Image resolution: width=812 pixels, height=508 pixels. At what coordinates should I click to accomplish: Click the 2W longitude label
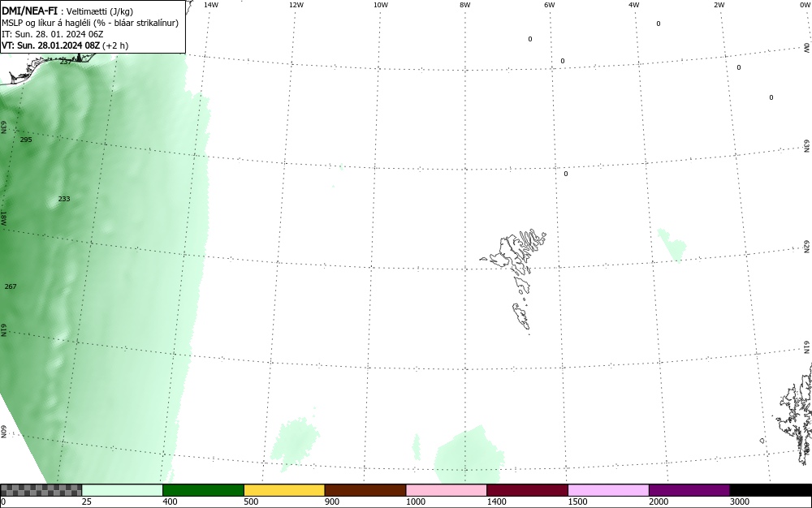click(x=719, y=5)
